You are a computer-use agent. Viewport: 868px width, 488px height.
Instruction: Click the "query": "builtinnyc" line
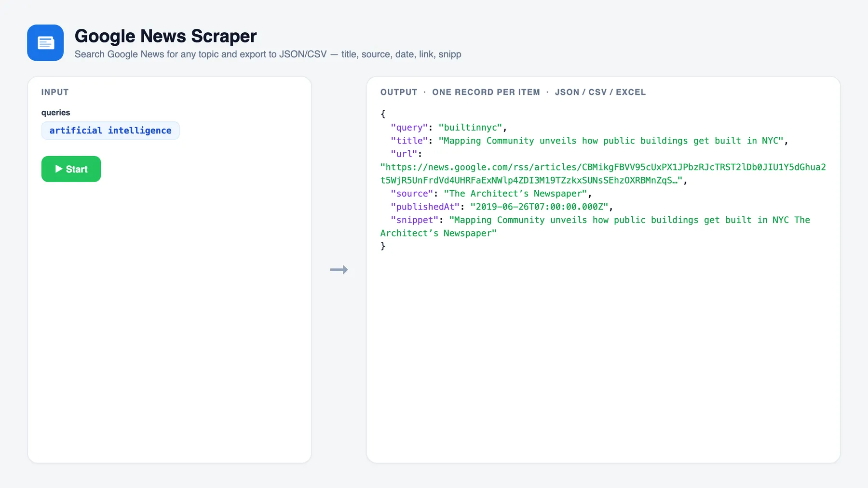448,128
